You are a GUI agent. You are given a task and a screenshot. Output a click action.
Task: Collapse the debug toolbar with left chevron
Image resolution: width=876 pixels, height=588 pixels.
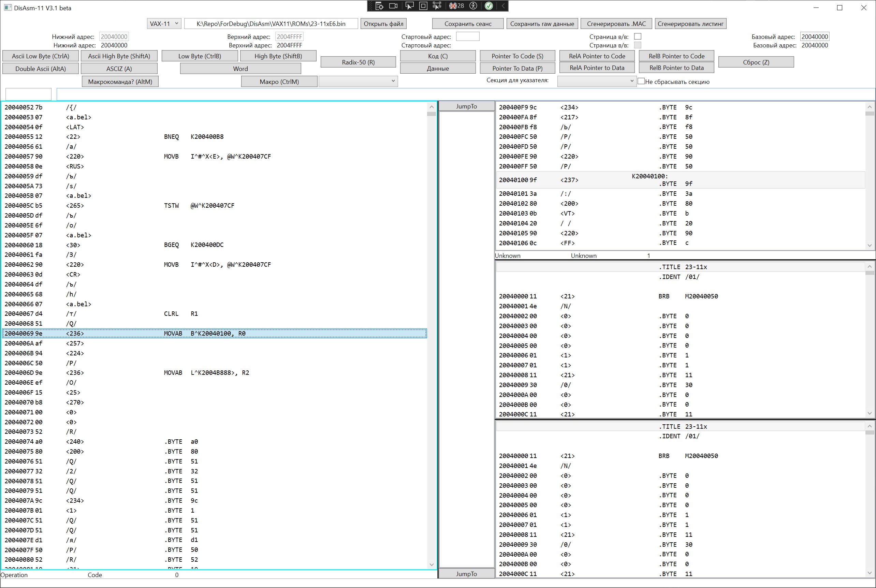click(x=503, y=5)
